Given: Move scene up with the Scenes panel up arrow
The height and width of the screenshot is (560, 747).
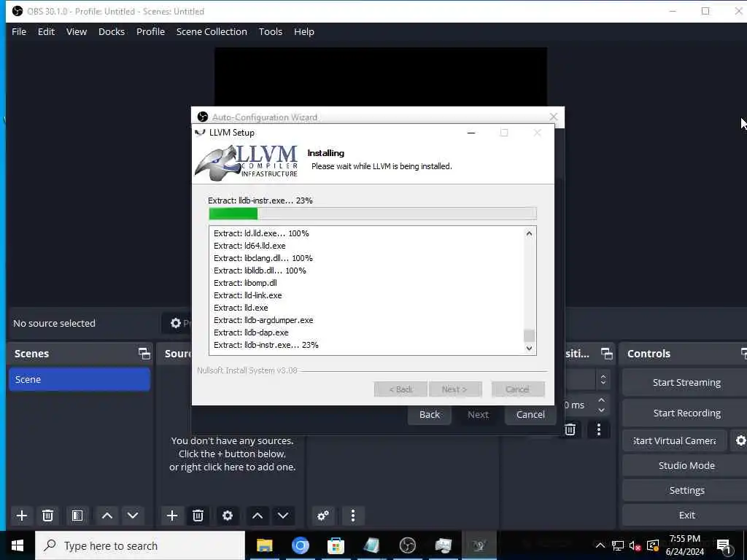Looking at the screenshot, I should point(107,516).
